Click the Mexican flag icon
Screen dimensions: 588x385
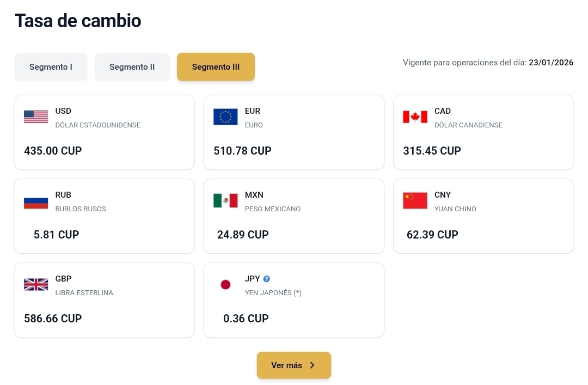pos(225,200)
